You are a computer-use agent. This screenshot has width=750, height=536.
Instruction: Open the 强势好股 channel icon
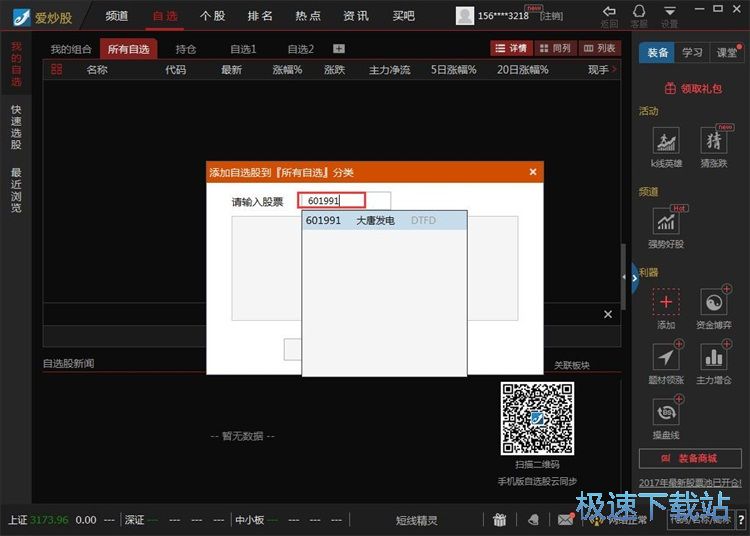(x=666, y=221)
